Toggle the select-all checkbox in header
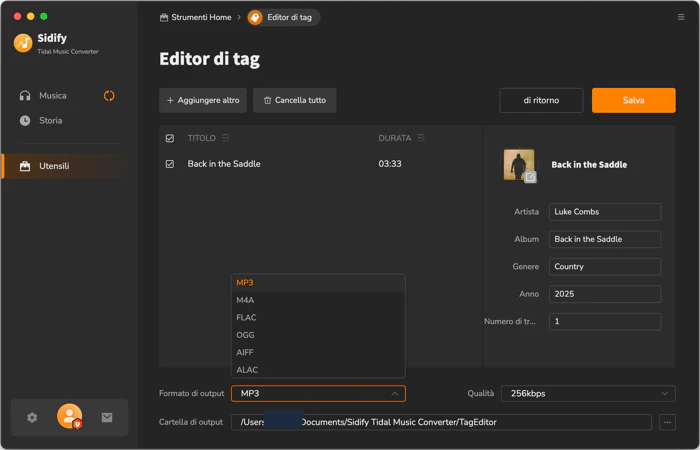 (x=170, y=138)
